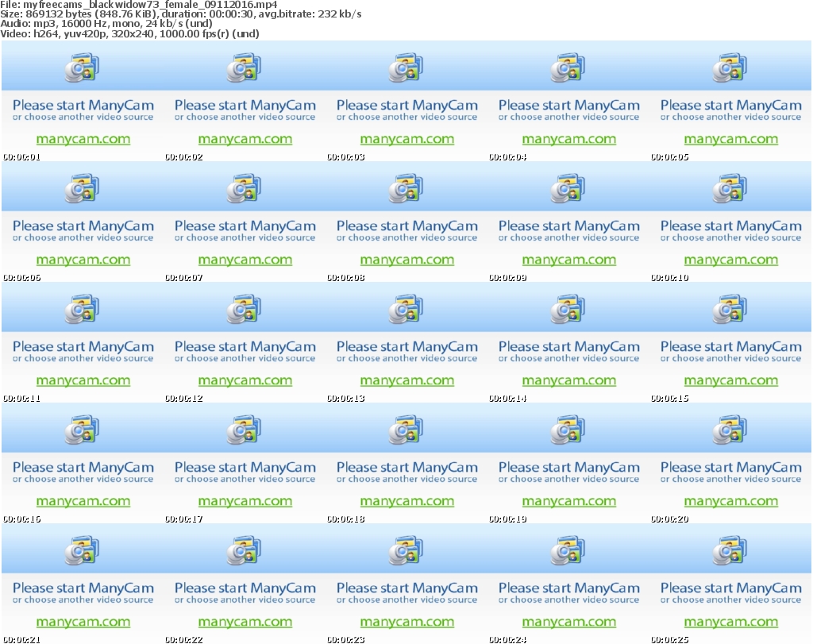This screenshot has height=644, width=813.
Task: Click the ManyCam webcam icon in frame 00:00:03
Action: pos(406,67)
